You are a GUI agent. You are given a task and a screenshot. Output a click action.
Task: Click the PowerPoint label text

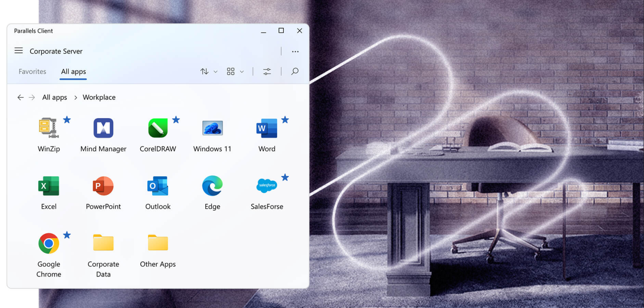click(103, 207)
